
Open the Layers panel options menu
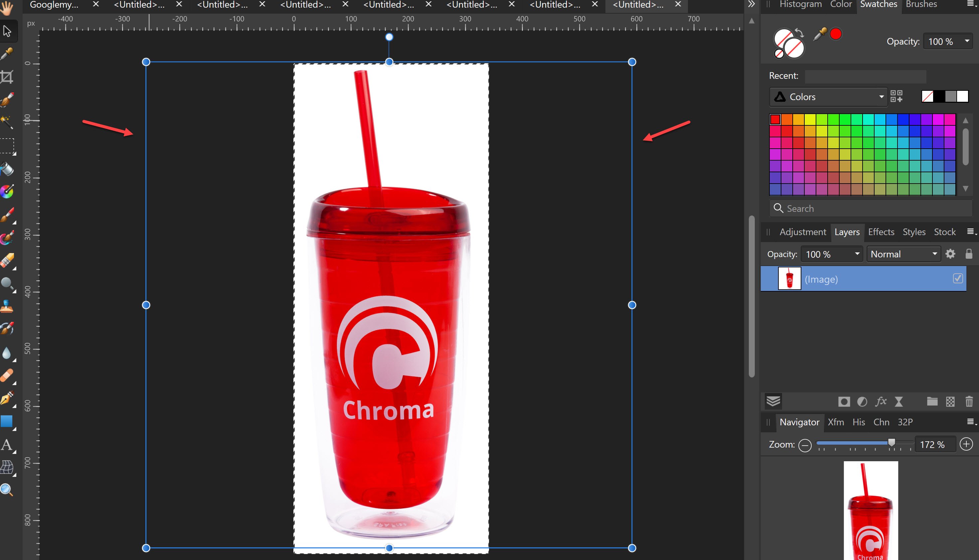pyautogui.click(x=971, y=231)
